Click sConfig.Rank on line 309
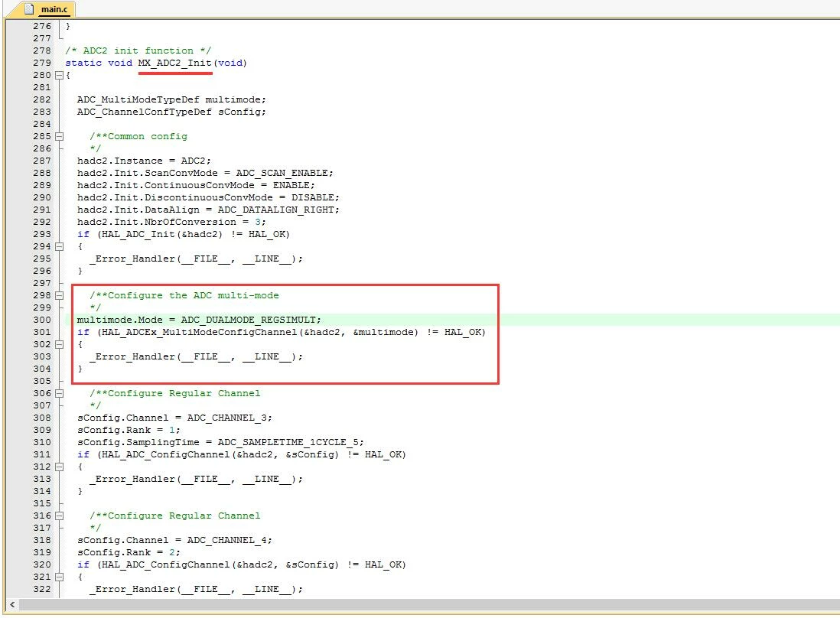840x618 pixels. (x=114, y=431)
